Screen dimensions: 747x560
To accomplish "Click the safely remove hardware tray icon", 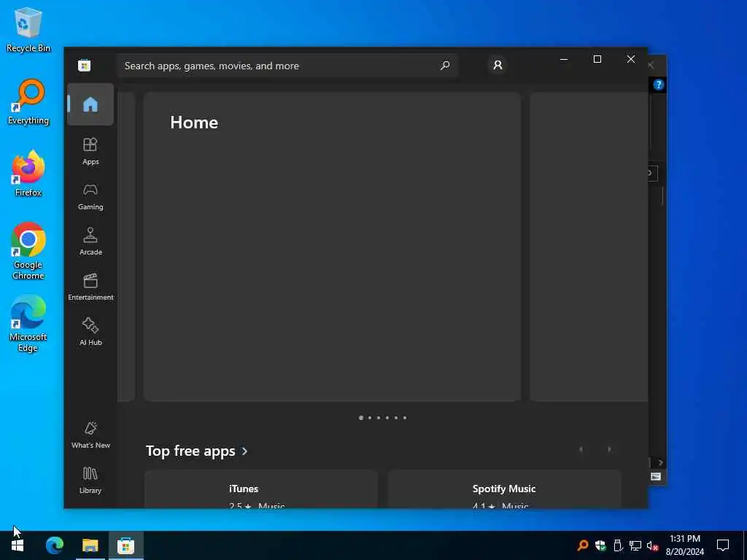I will [618, 545].
